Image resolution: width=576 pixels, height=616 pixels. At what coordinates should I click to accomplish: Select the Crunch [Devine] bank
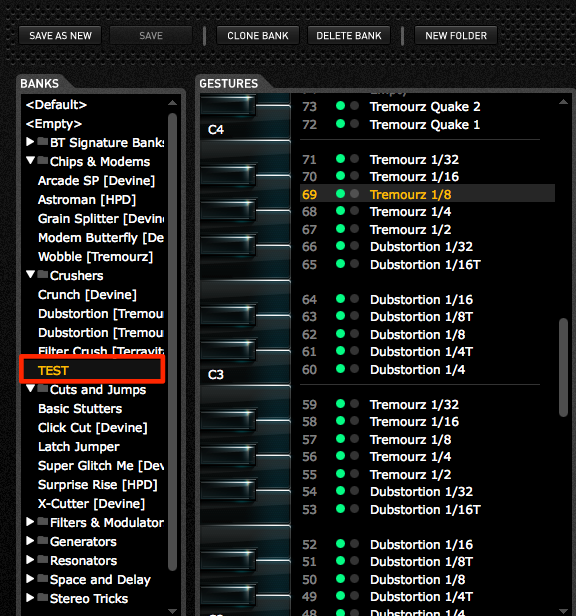coord(87,295)
